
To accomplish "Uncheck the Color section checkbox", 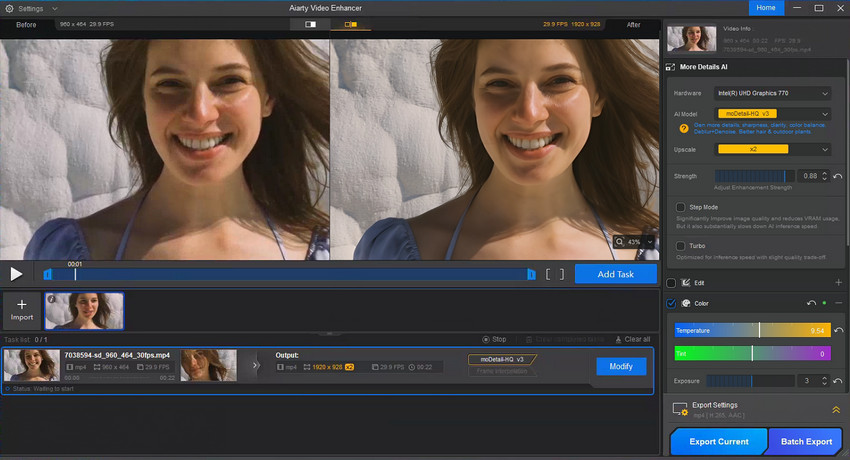I will tap(671, 303).
